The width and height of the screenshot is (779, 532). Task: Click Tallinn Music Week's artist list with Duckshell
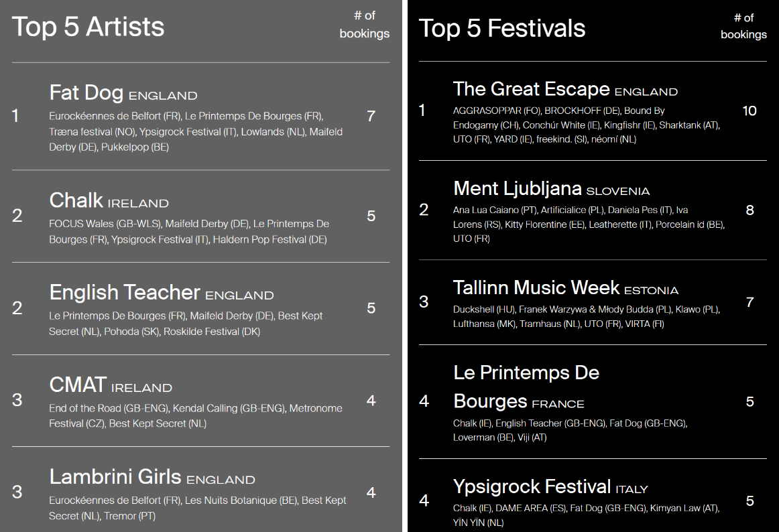(x=587, y=316)
